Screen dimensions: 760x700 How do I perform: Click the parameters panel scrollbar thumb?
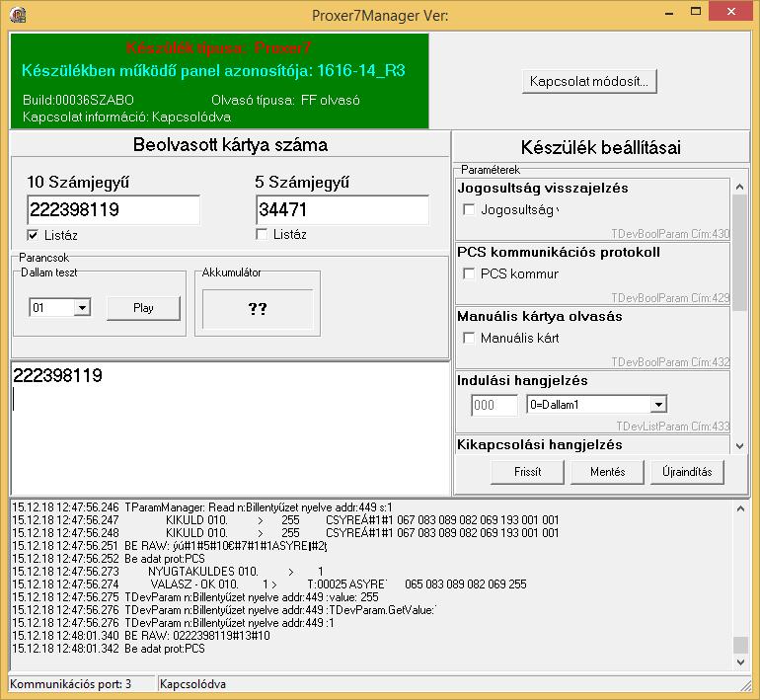pyautogui.click(x=739, y=253)
